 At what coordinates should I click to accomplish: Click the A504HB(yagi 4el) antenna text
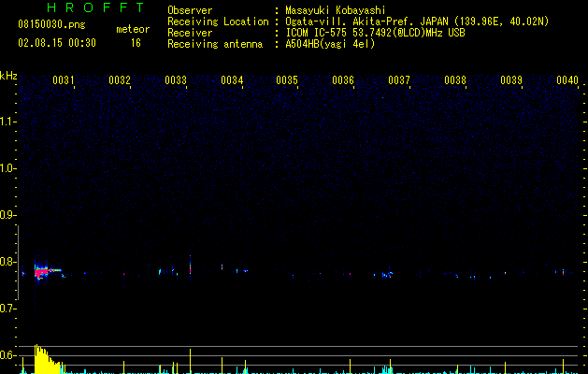pyautogui.click(x=330, y=44)
